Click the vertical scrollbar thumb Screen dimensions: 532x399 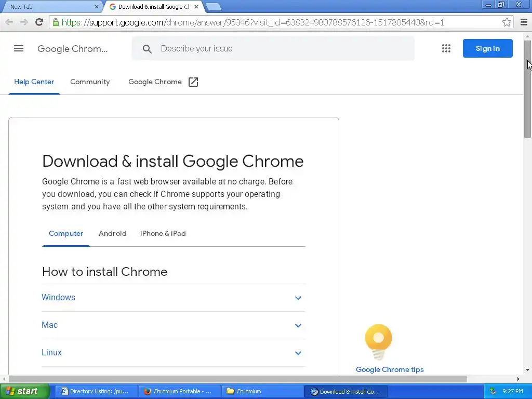point(527,89)
